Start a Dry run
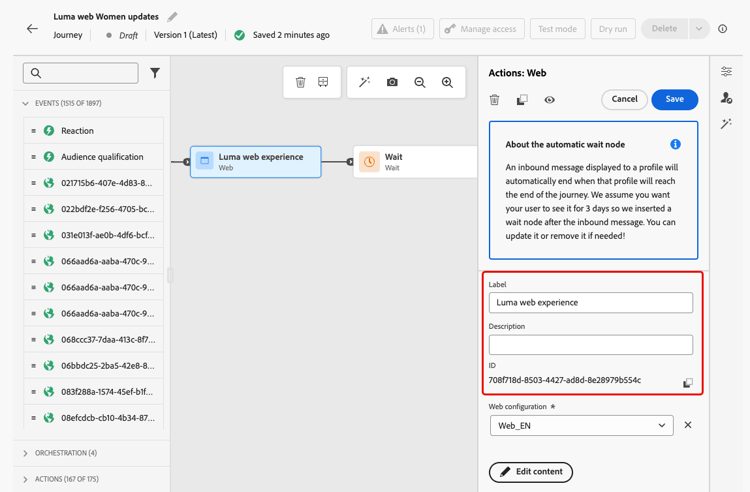The width and height of the screenshot is (750, 492). click(613, 29)
